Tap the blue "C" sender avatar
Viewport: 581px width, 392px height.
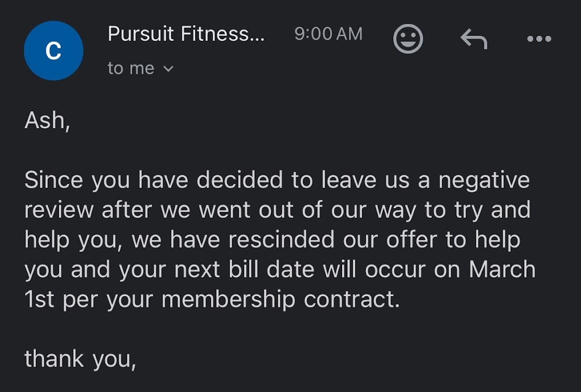click(53, 51)
